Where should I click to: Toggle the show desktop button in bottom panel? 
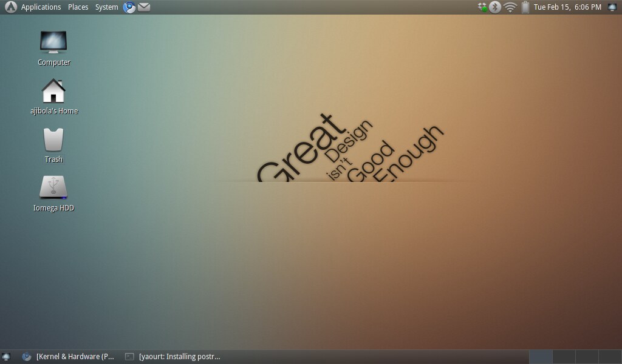[6, 357]
